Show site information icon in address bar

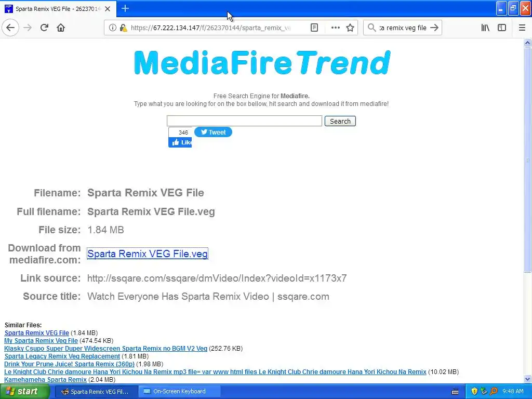112,28
